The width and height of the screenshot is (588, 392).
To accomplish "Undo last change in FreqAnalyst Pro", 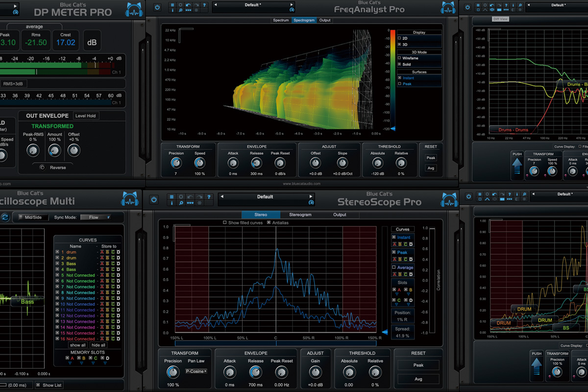I will 188,5.
